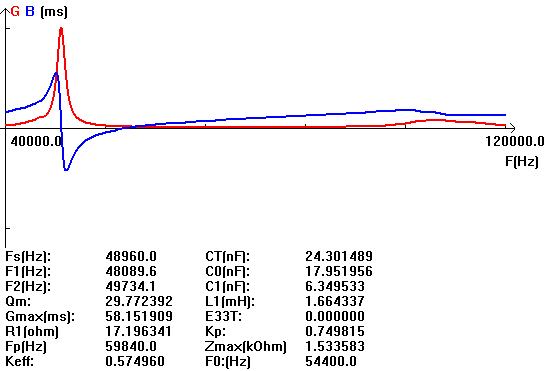Select the 40000.0 frequency axis label
The image size is (544, 371).
coord(36,142)
